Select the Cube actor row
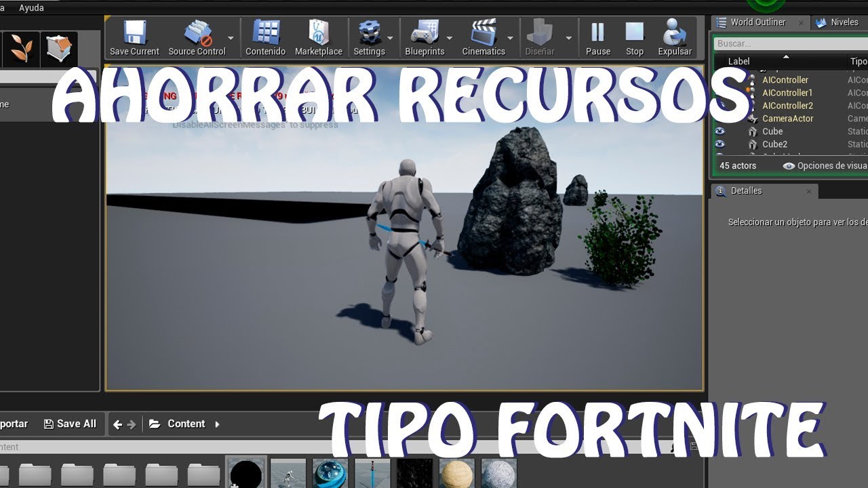The image size is (868, 488). pyautogui.click(x=791, y=131)
